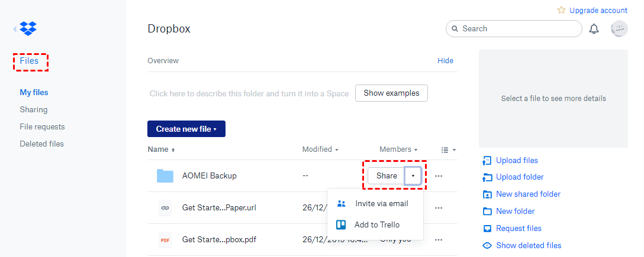Screen dimensions: 644x257
Task: Hide the Overview section
Action: click(445, 61)
